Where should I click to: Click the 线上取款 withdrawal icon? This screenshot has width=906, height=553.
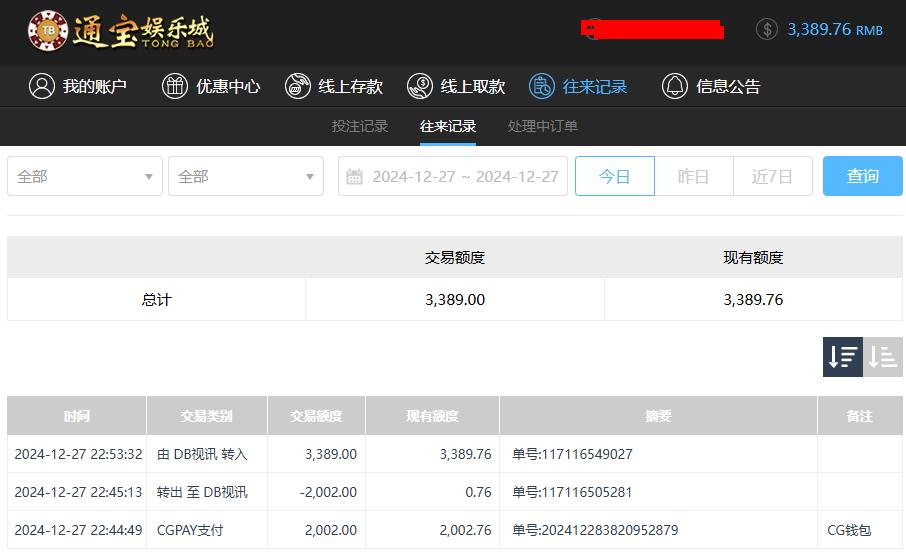pos(419,86)
